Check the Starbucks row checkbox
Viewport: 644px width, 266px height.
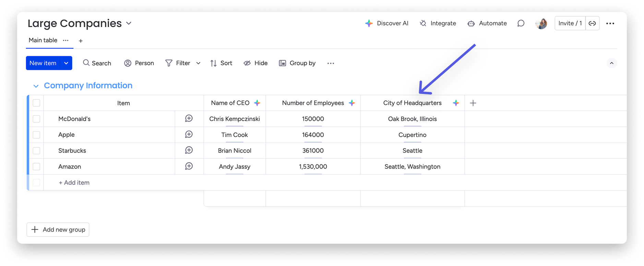36,150
